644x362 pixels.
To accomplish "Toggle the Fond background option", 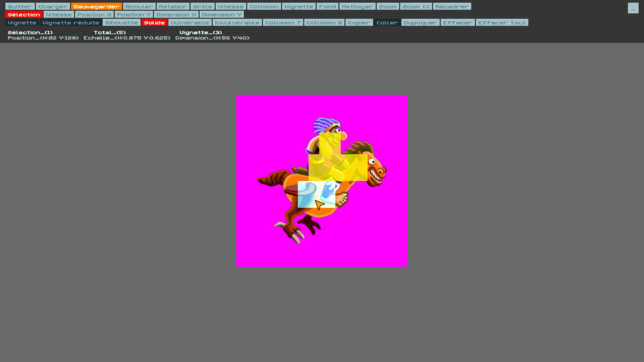I will pyautogui.click(x=327, y=6).
